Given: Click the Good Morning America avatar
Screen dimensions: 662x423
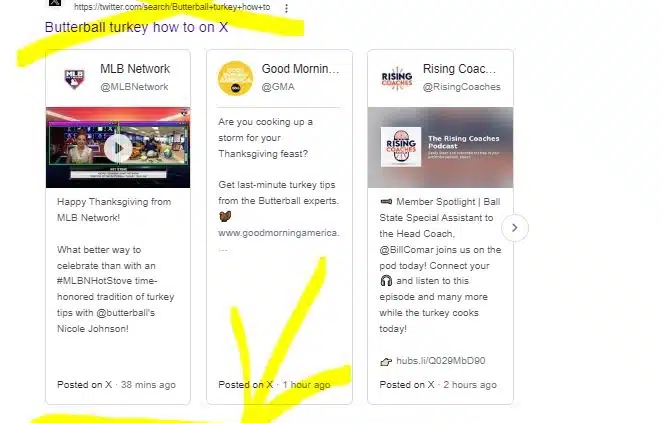Looking at the screenshot, I should tap(235, 79).
